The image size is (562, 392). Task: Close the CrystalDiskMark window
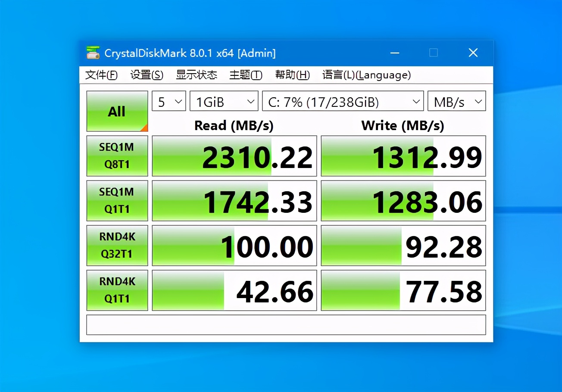click(x=473, y=53)
